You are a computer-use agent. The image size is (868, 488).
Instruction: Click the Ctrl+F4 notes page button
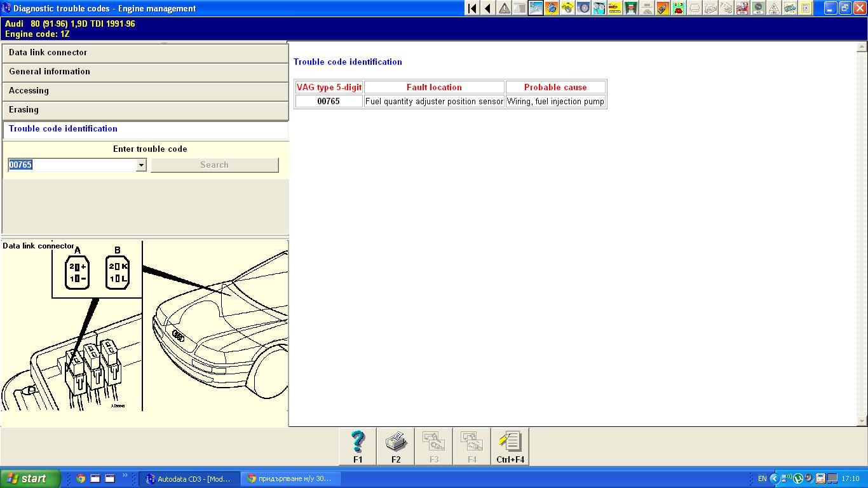click(x=510, y=447)
